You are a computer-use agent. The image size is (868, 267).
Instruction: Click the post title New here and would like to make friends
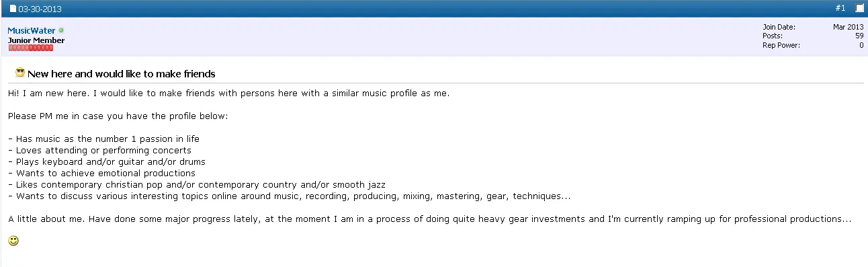[122, 73]
